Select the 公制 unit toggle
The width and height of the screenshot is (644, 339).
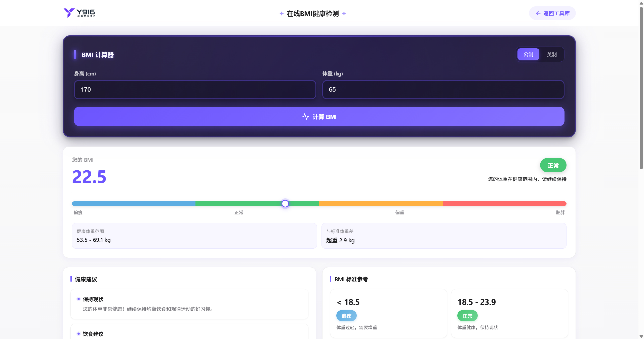[x=528, y=54]
